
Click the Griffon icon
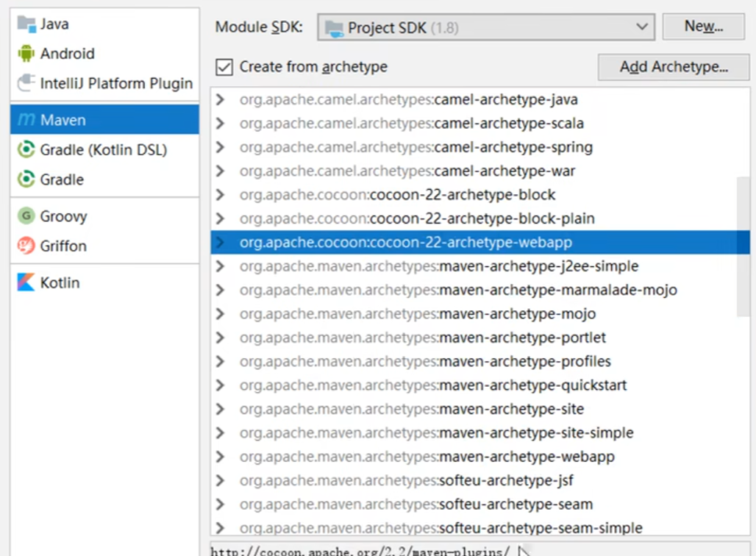pyautogui.click(x=26, y=246)
